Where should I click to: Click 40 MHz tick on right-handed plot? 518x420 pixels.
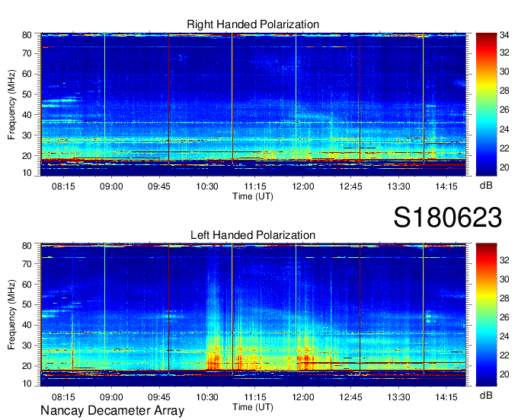click(27, 115)
